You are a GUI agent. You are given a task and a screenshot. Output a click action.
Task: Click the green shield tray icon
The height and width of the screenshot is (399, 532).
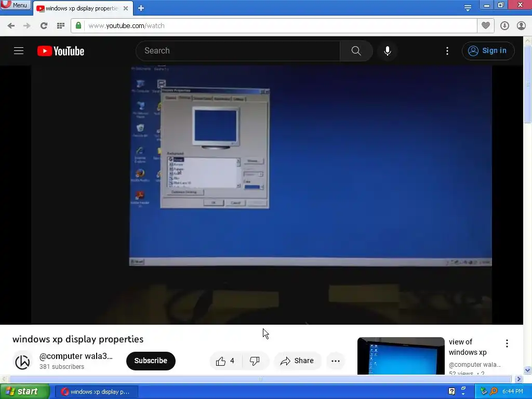(x=484, y=391)
